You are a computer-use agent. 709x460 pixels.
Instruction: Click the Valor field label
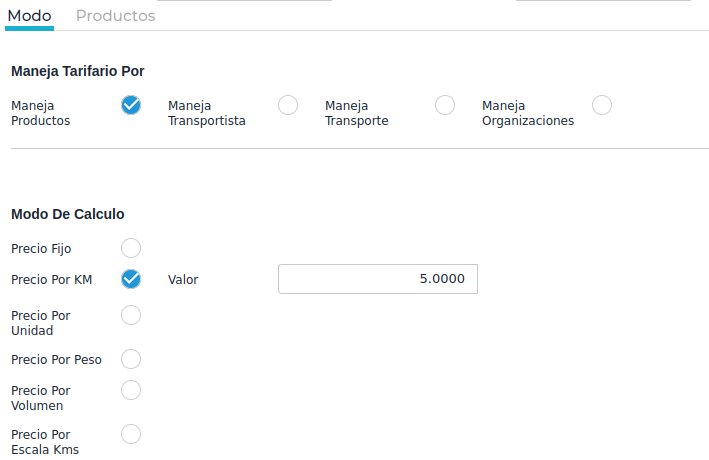pyautogui.click(x=183, y=280)
